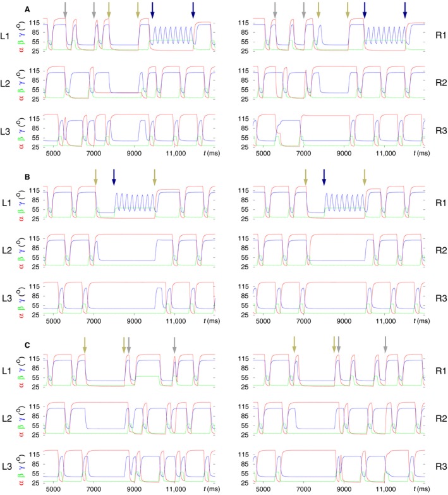448x495 pixels.
Task: Pick the L2 row label in panel C
Action: tap(6, 419)
